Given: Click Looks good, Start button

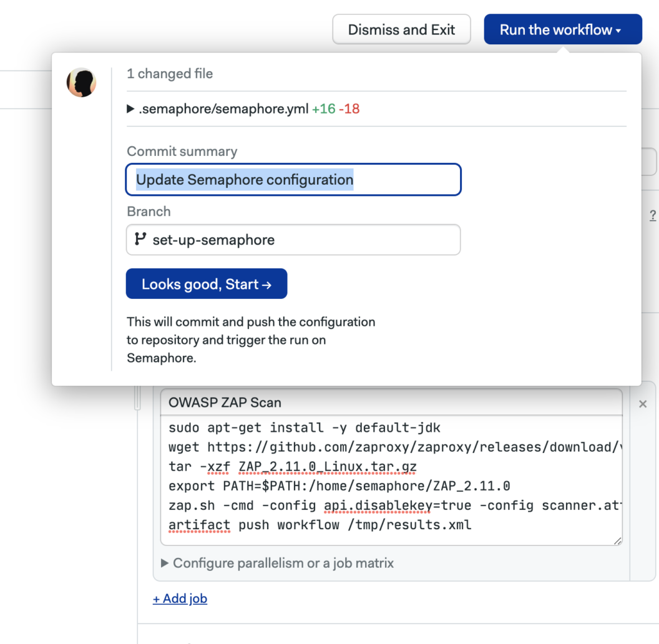Looking at the screenshot, I should 207,284.
